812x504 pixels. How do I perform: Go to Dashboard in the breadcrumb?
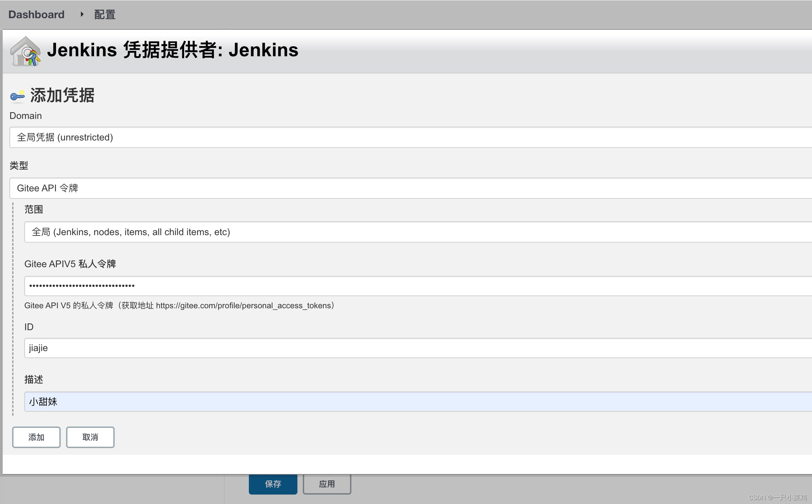click(x=36, y=14)
